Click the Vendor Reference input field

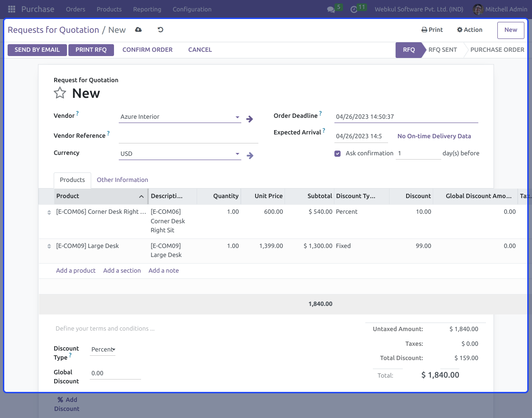click(188, 137)
